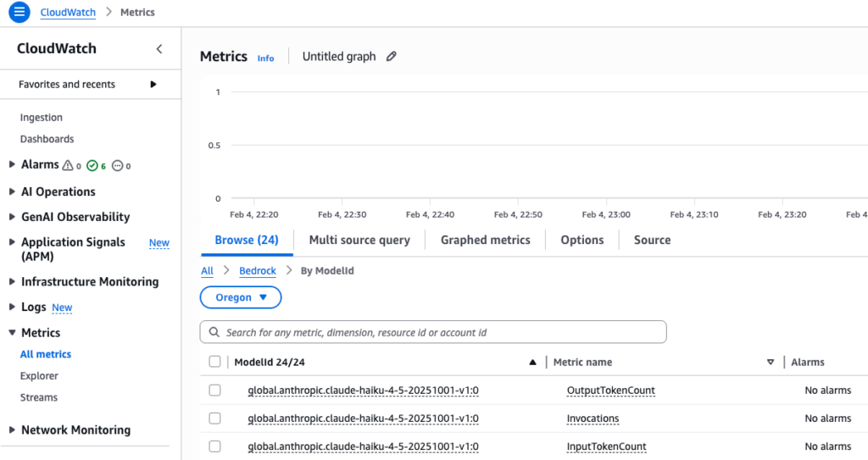Click the InputTokenCount metric name
This screenshot has height=460, width=868.
click(606, 446)
